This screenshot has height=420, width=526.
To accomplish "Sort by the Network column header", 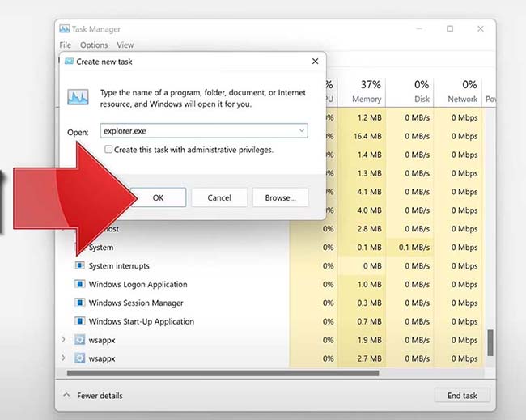I will [x=457, y=91].
